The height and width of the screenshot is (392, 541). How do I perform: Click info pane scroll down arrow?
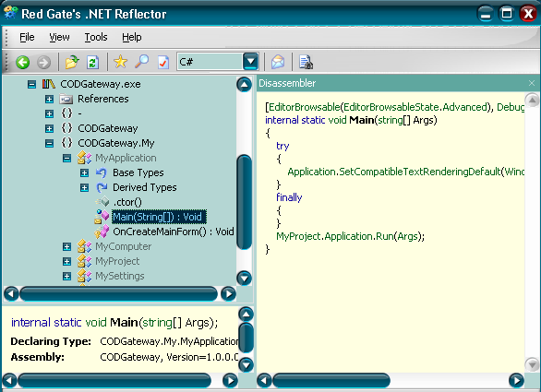coord(246,364)
